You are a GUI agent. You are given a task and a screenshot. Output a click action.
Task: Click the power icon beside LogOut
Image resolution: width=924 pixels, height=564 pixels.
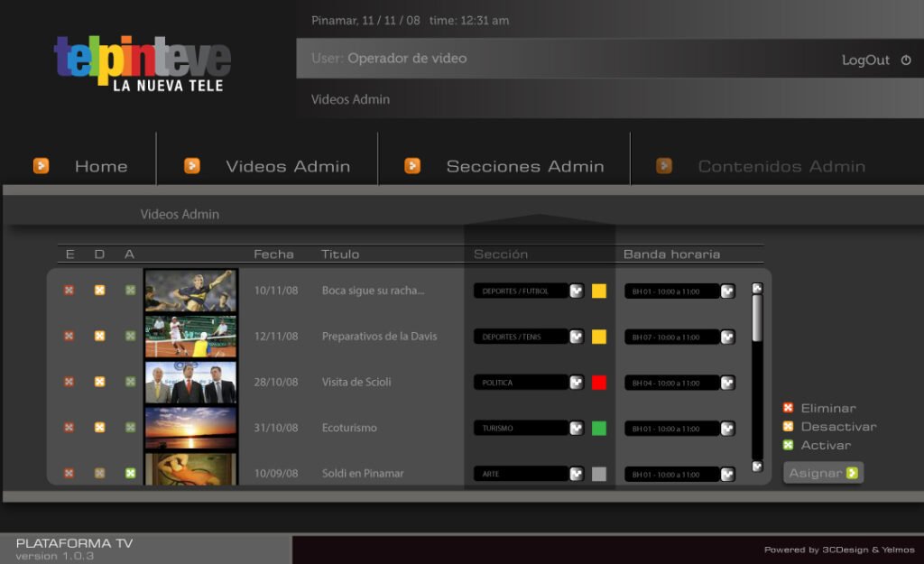(x=906, y=60)
